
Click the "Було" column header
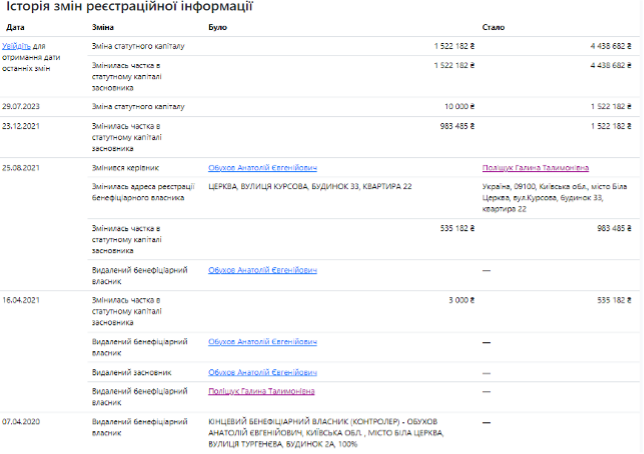pos(218,27)
